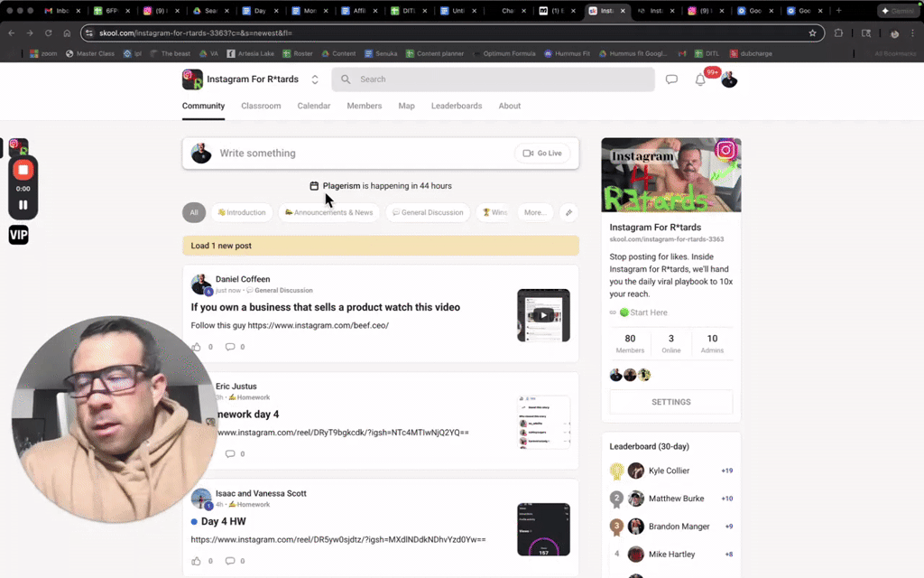The height and width of the screenshot is (578, 924).
Task: Open comments on Daniel Coffeen's post
Action: tap(230, 347)
